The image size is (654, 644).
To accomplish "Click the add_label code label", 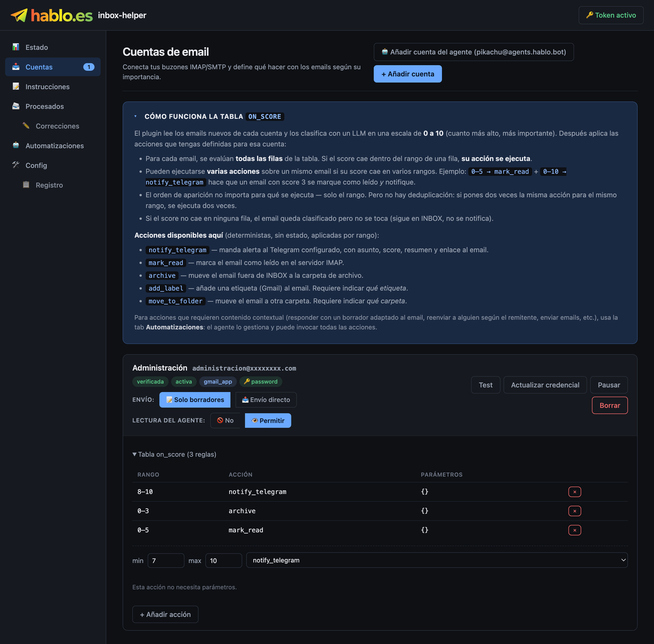I will (x=166, y=288).
